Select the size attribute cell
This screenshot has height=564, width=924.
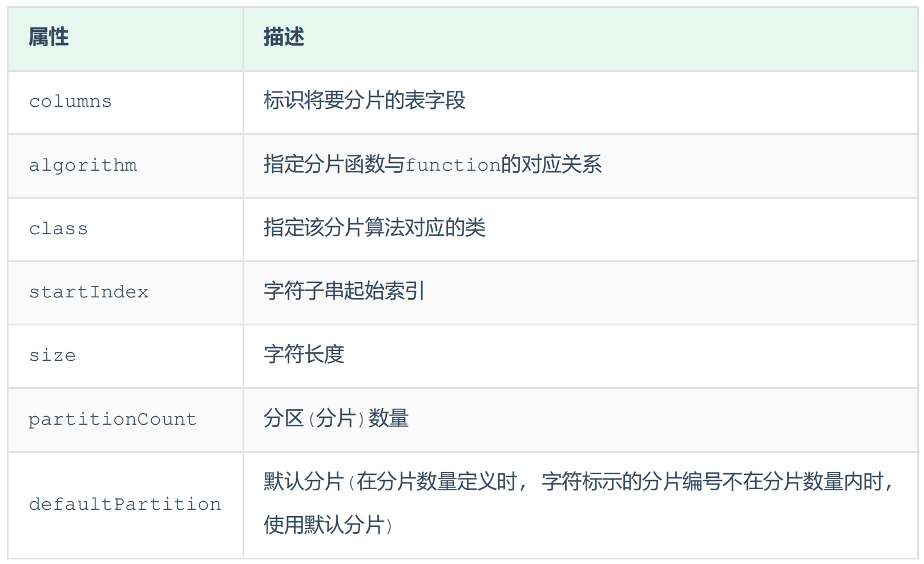click(x=52, y=355)
